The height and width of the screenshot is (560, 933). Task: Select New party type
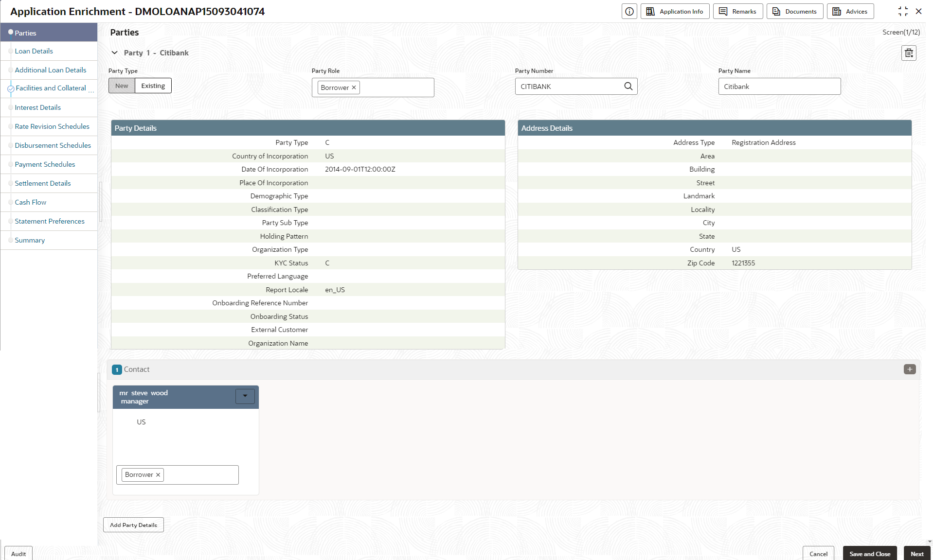[x=122, y=86]
